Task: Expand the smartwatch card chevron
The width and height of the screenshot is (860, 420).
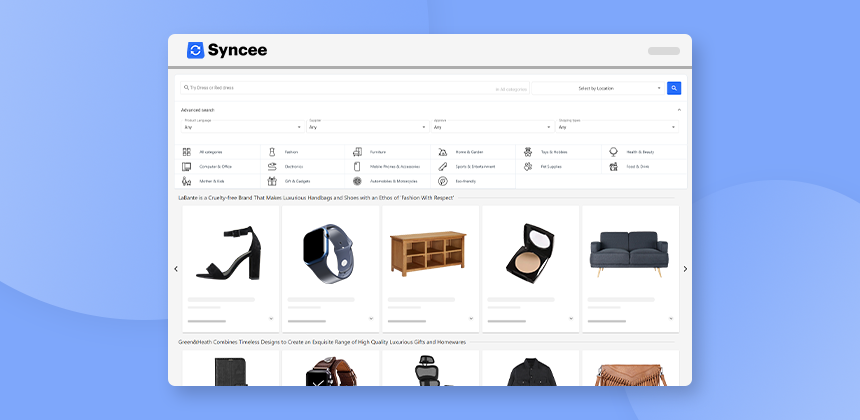Action: 371,318
